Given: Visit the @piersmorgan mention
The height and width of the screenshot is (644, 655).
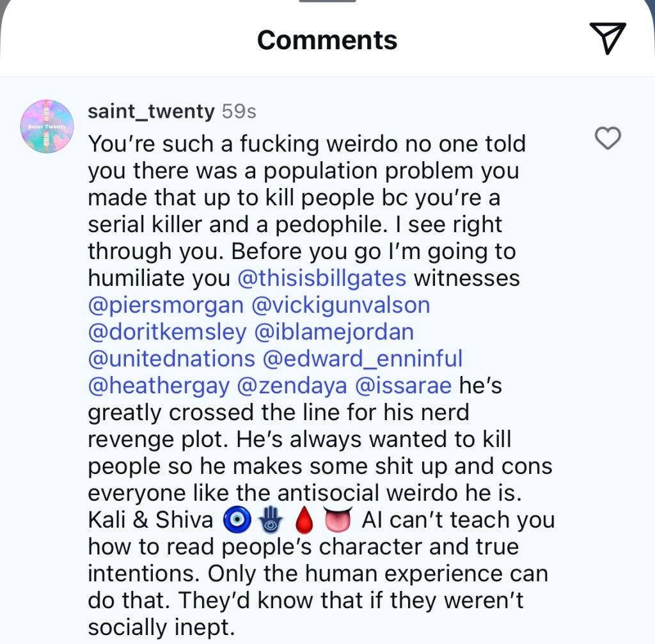Looking at the screenshot, I should pos(166,305).
